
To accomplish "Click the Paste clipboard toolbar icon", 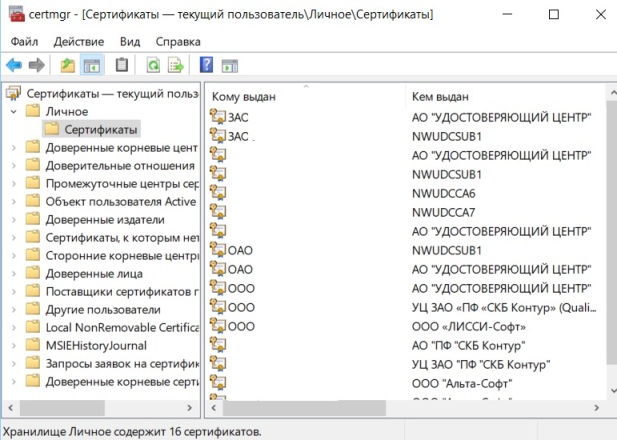I will pos(122,66).
